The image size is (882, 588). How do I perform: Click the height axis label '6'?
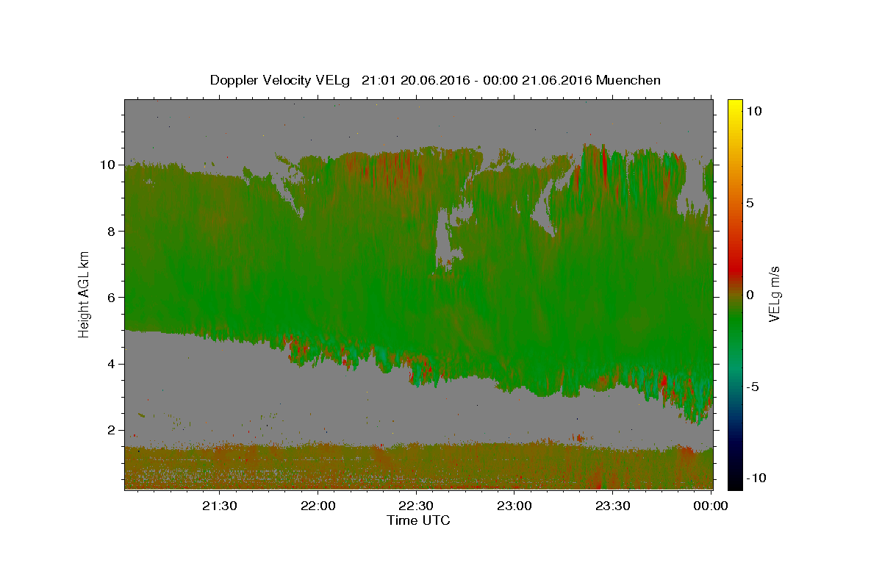[112, 297]
